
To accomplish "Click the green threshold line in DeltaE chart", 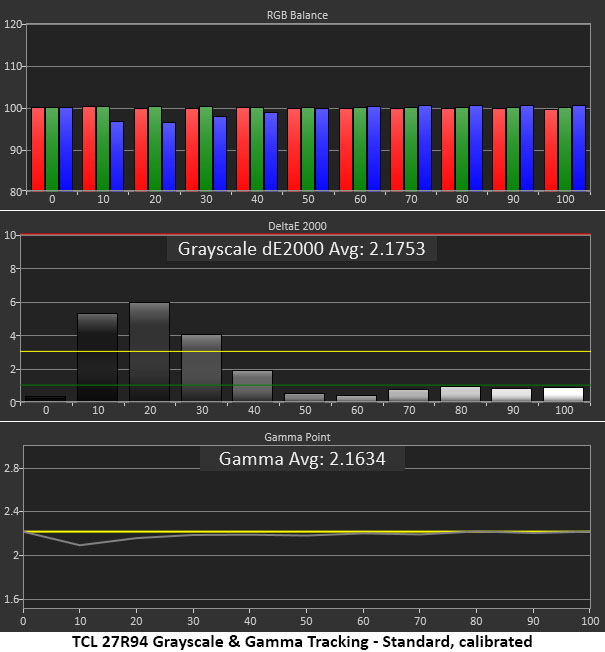I will (x=305, y=385).
